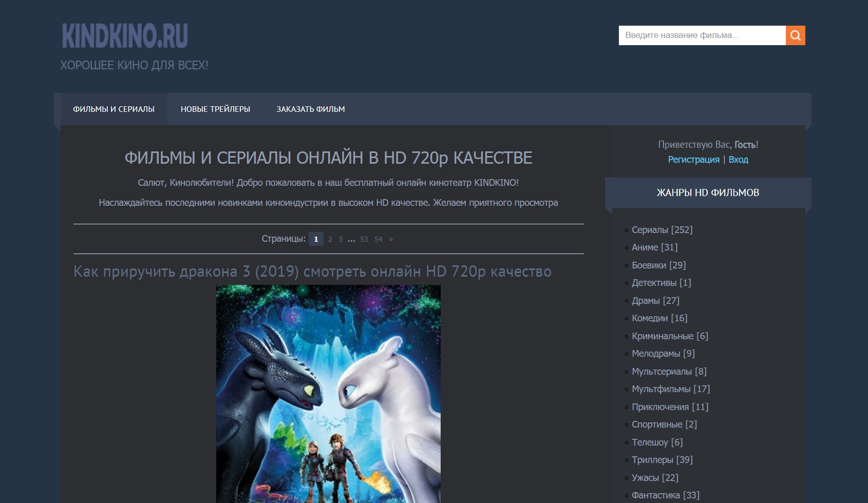Viewport: 868px width, 503px height.
Task: Select page 1 in pagination
Action: [316, 239]
